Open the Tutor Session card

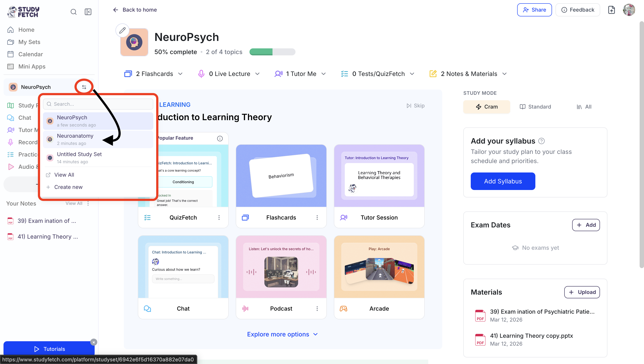(379, 186)
